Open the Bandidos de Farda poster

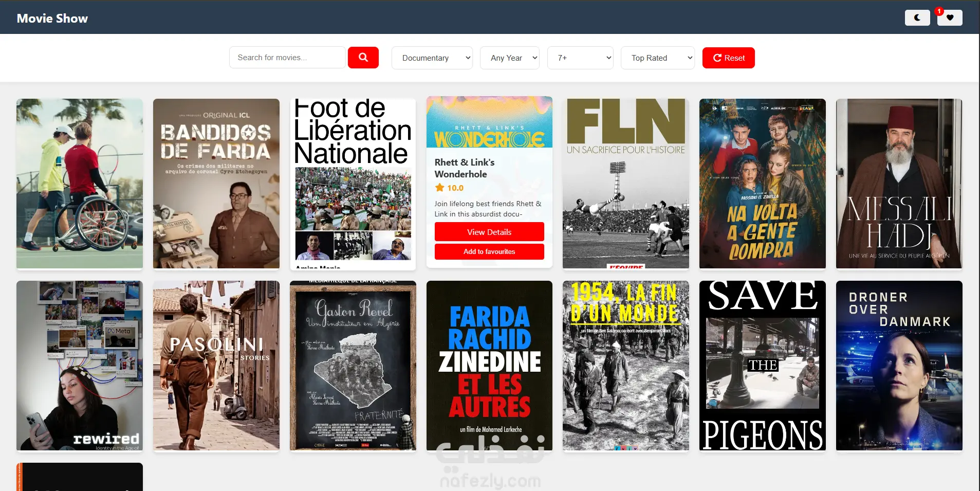click(216, 184)
